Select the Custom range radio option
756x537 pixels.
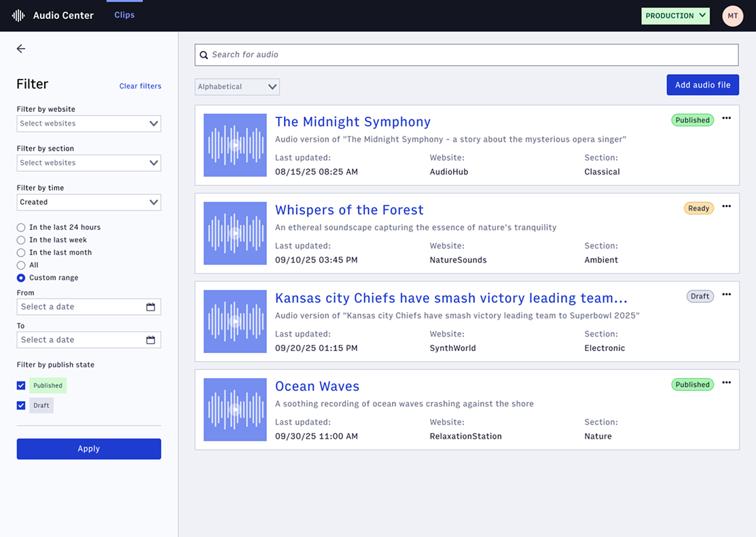click(x=21, y=278)
